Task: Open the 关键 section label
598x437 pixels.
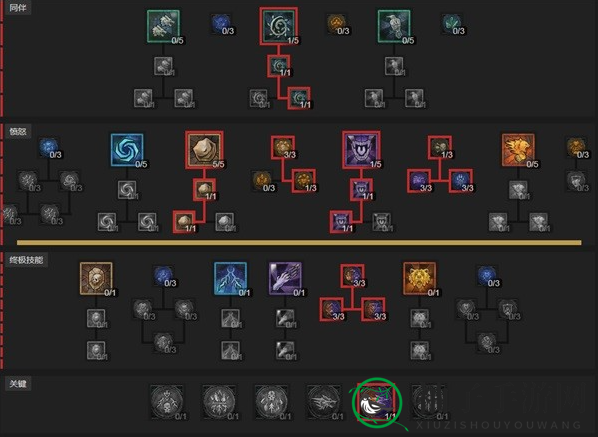Action: pyautogui.click(x=18, y=384)
